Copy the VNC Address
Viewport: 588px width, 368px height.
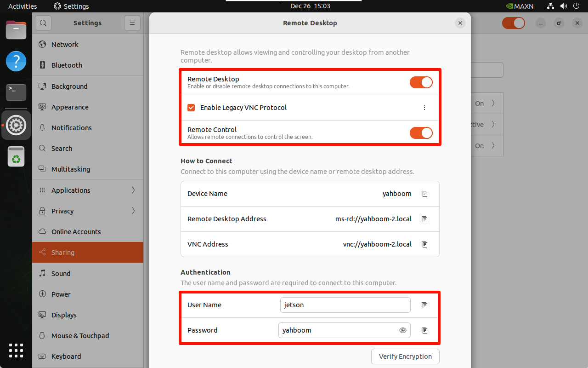coord(424,244)
